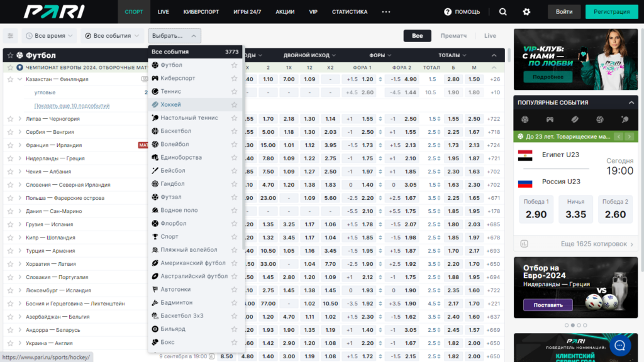Open the VIP-клуб banner image

(575, 59)
